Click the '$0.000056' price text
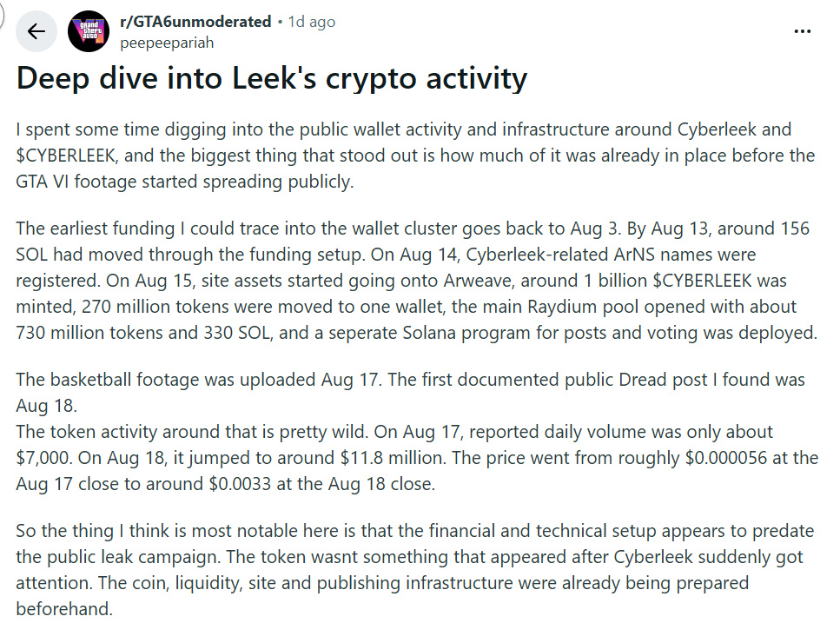Screen dimensions: 840x623 pyautogui.click(x=726, y=458)
